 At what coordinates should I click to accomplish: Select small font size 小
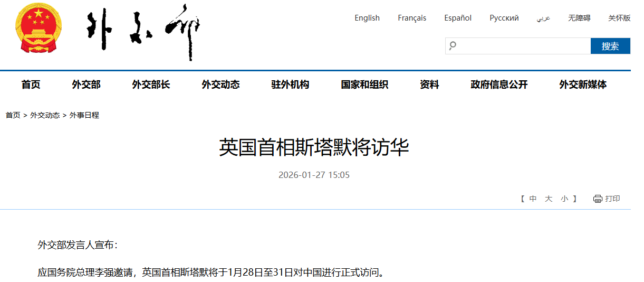[564, 199]
